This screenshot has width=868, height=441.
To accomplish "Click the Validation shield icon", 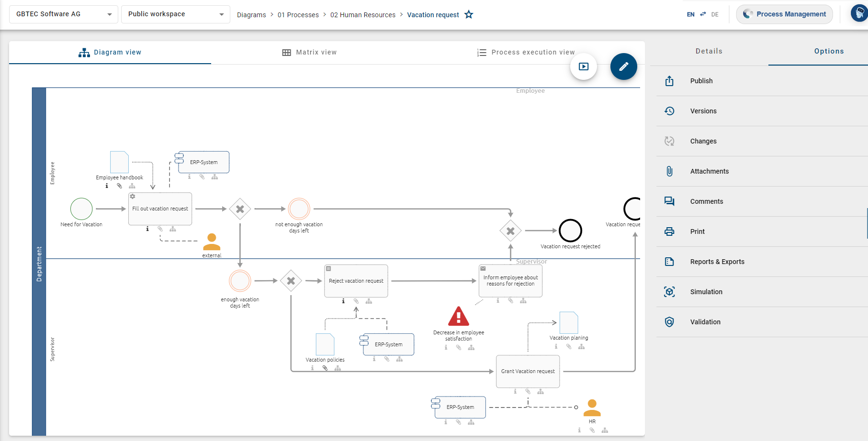I will tap(669, 322).
